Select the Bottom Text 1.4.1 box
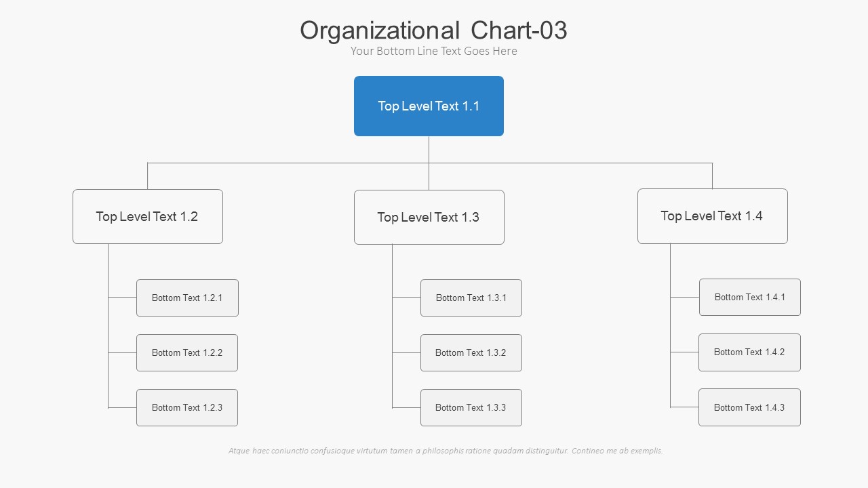The image size is (868, 488). click(750, 297)
